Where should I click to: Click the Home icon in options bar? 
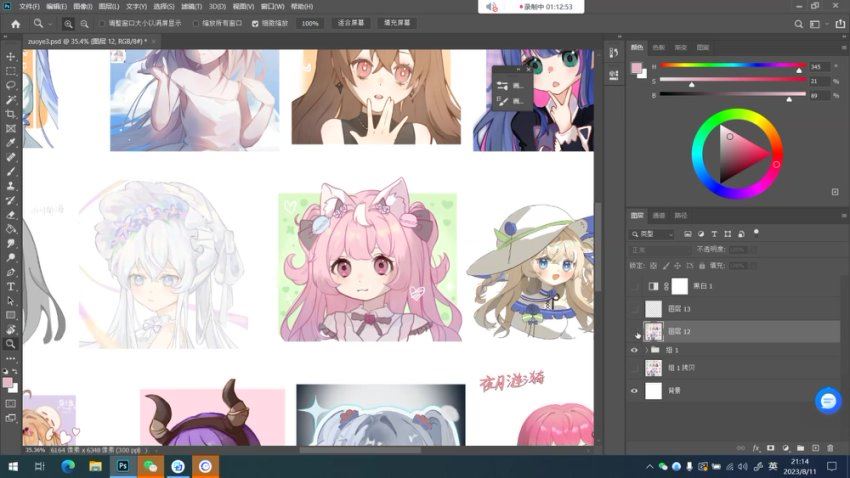16,24
